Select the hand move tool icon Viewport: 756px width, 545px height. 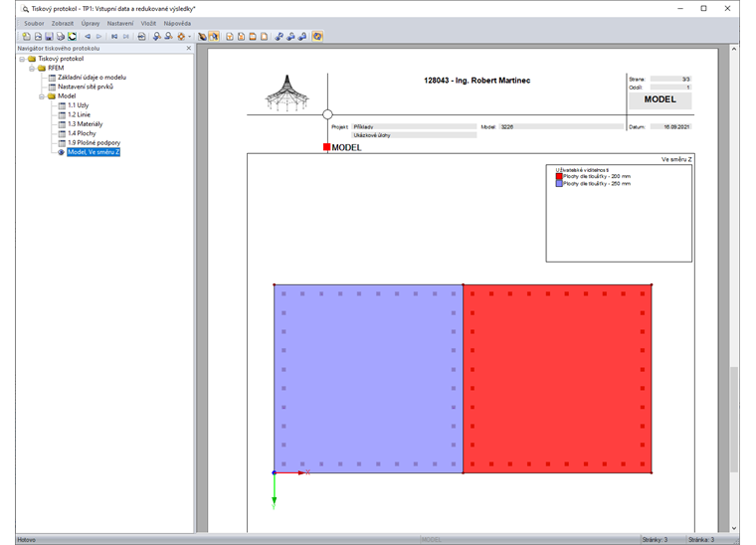[202, 36]
